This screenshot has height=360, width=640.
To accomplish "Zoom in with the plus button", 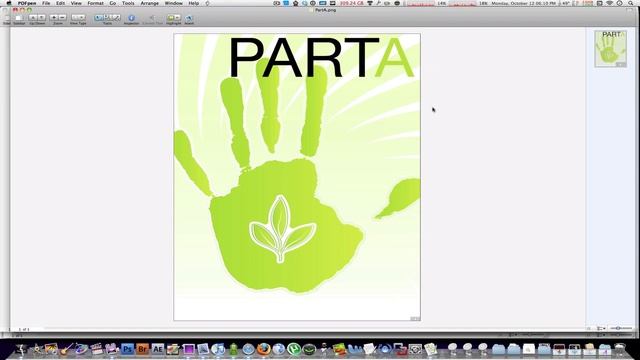I will pos(54,18).
